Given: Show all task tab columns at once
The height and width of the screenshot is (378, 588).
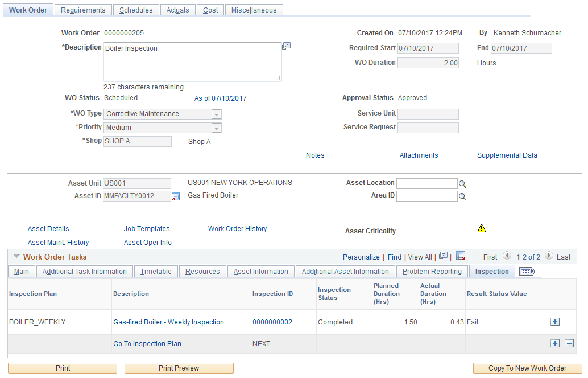Looking at the screenshot, I should click(x=527, y=271).
